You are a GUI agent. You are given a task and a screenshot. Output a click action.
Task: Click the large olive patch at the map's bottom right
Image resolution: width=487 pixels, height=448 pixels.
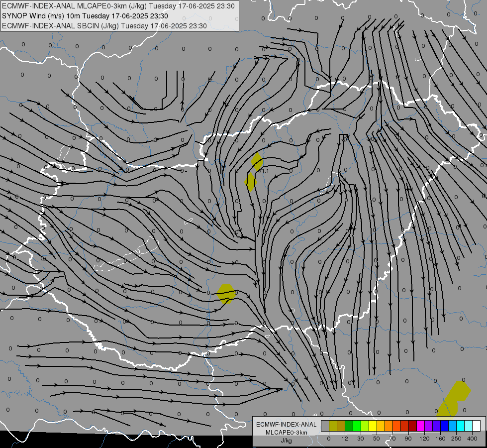click(x=454, y=399)
